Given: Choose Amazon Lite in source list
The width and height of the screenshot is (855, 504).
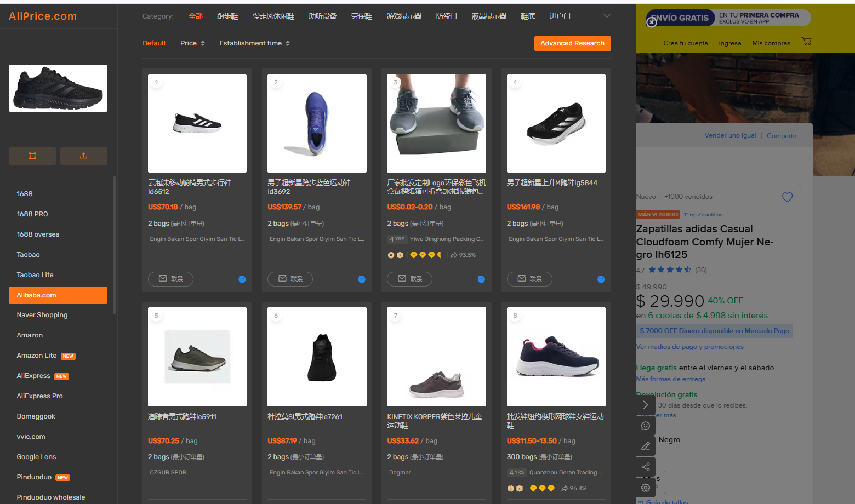Looking at the screenshot, I should (x=58, y=356).
